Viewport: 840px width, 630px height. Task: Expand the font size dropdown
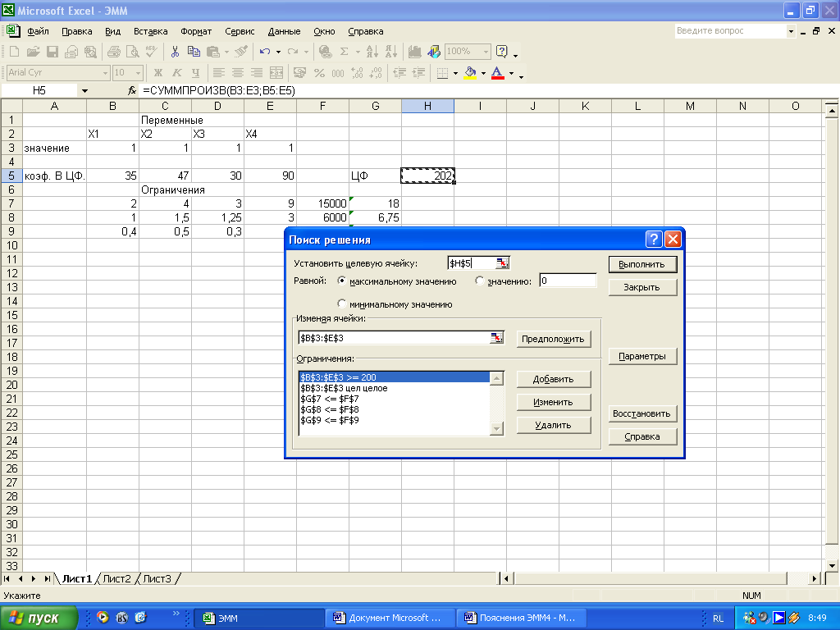tap(139, 73)
